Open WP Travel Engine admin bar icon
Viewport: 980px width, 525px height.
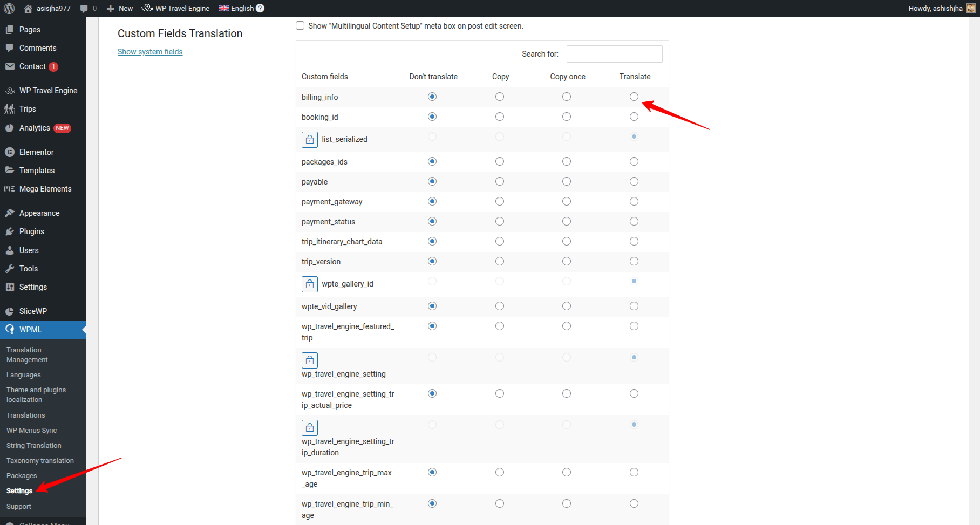(147, 8)
